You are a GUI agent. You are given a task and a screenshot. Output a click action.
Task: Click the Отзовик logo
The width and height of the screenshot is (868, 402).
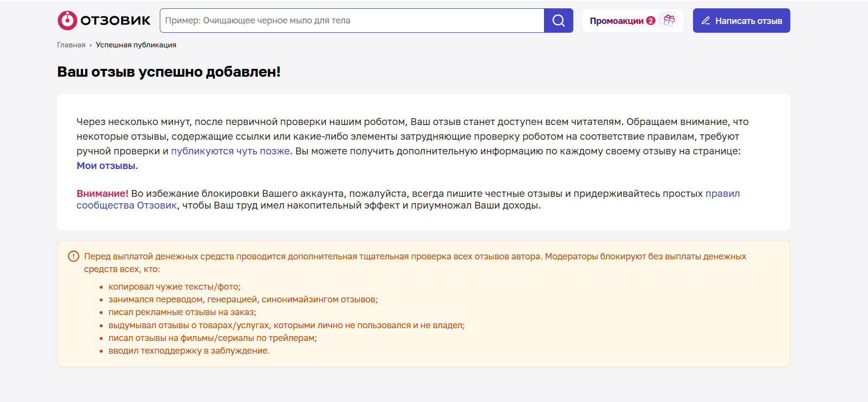(x=104, y=21)
